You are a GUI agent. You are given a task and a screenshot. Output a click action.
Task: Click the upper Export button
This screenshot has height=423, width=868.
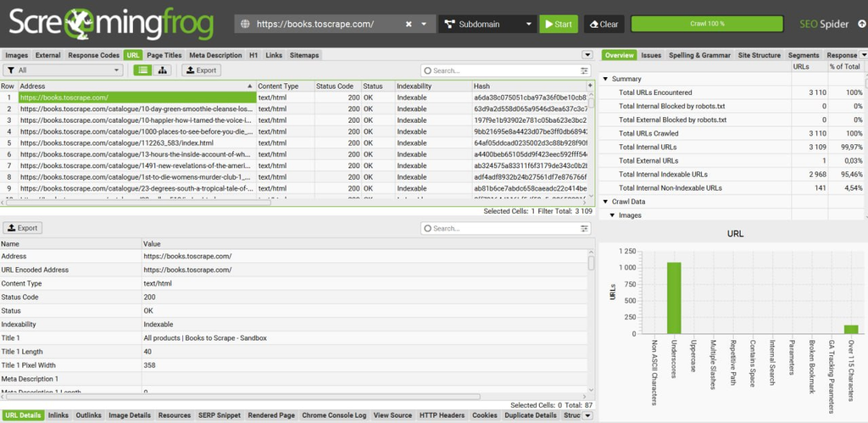coord(202,70)
